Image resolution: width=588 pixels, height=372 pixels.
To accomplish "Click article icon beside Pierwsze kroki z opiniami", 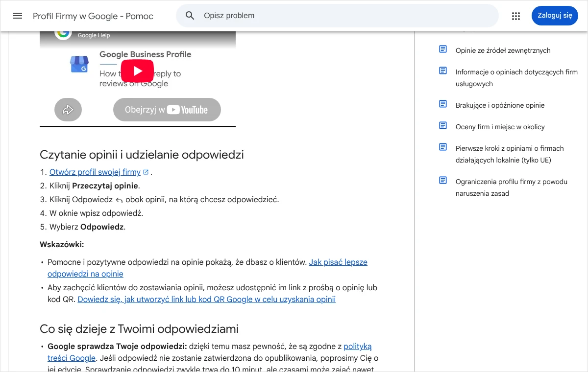I will [443, 147].
